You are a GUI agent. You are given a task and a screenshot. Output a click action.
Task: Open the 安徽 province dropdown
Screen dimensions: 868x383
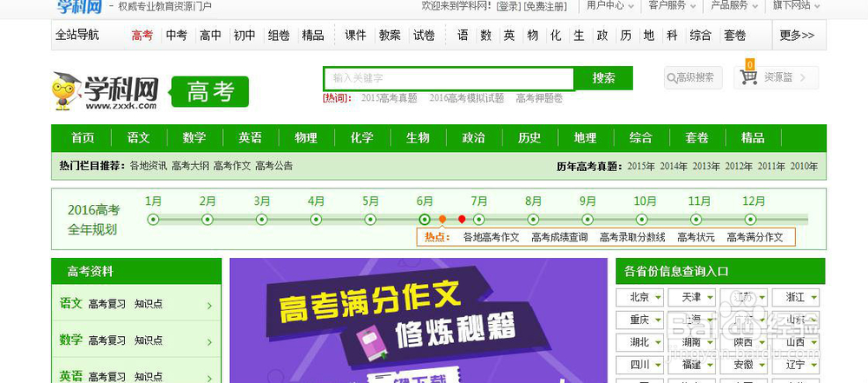pos(744,366)
